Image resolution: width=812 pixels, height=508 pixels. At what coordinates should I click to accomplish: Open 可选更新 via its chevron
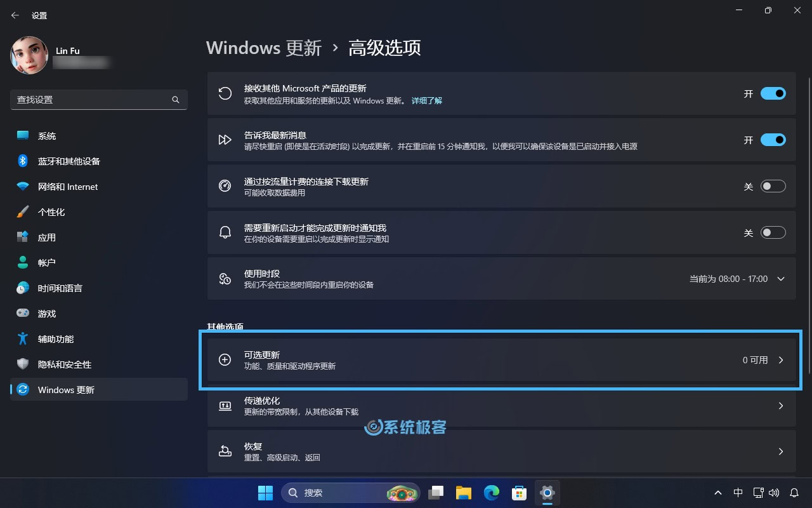[x=781, y=360]
